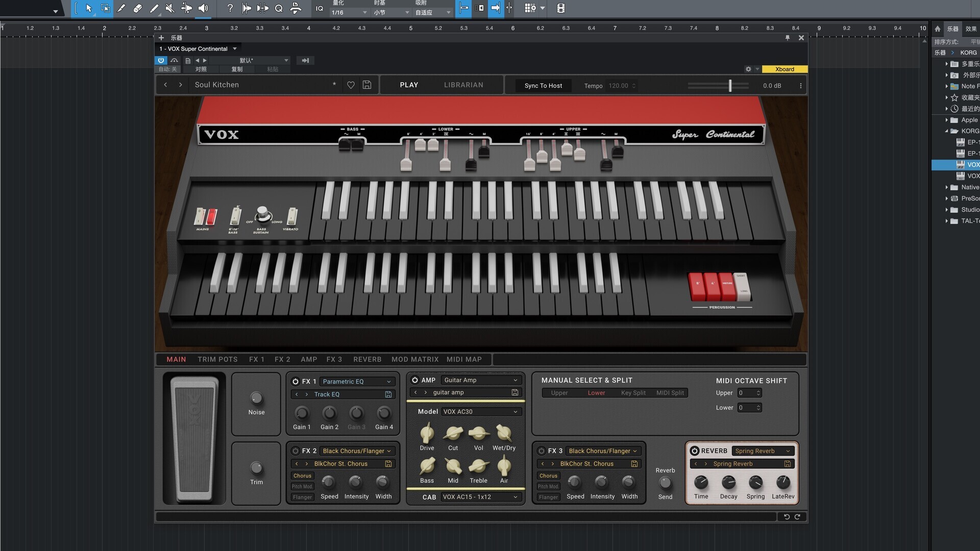Select the Listen speaker tool

(203, 8)
